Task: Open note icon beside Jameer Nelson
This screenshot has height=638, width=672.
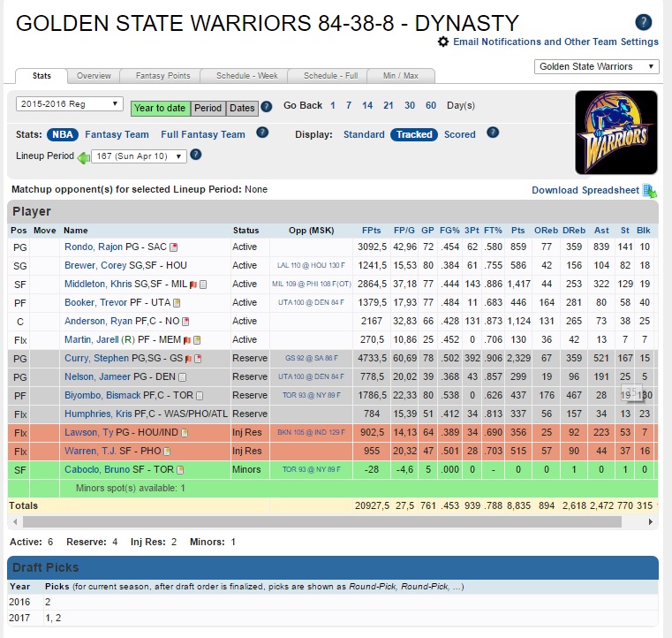Action: (182, 377)
